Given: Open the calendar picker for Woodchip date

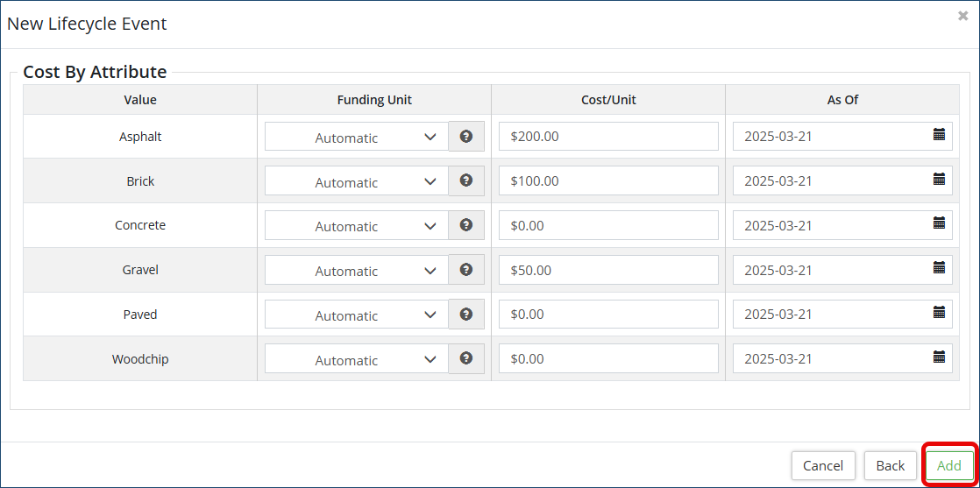Looking at the screenshot, I should (939, 357).
